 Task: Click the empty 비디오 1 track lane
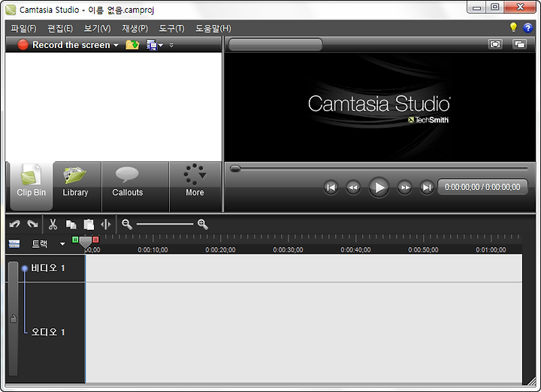pyautogui.click(x=304, y=268)
